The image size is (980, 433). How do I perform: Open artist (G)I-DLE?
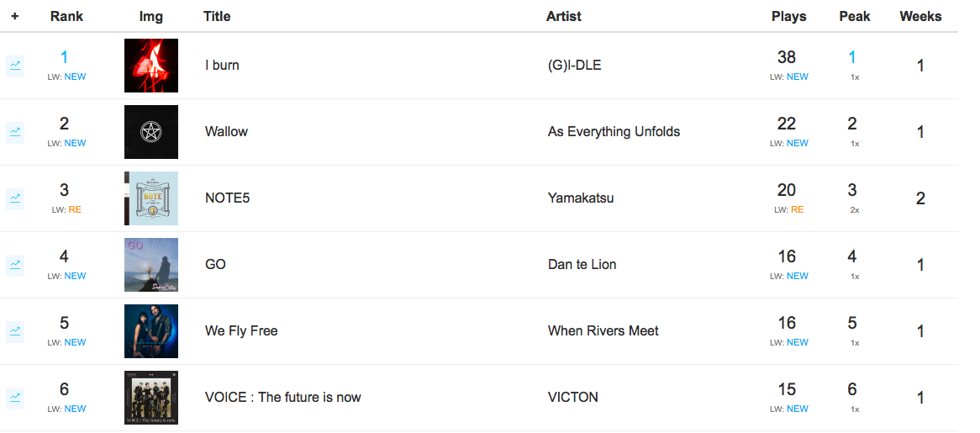pyautogui.click(x=574, y=65)
